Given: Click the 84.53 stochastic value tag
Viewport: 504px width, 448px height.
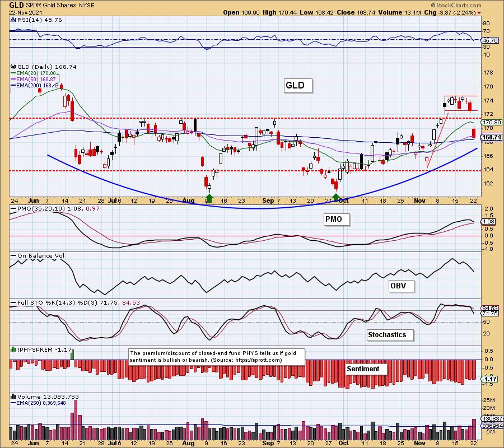Looking at the screenshot, I should tap(491, 308).
